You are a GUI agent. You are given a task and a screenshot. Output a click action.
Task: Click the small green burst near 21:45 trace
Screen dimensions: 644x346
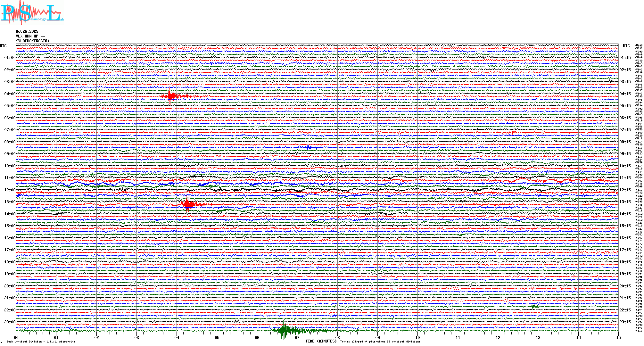[534, 307]
